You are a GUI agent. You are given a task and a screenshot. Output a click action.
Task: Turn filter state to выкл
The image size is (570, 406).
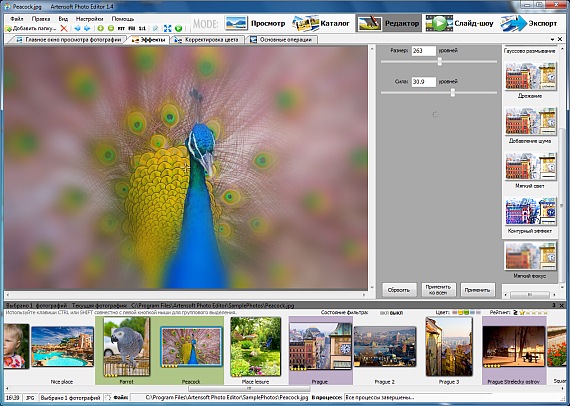[x=396, y=313]
